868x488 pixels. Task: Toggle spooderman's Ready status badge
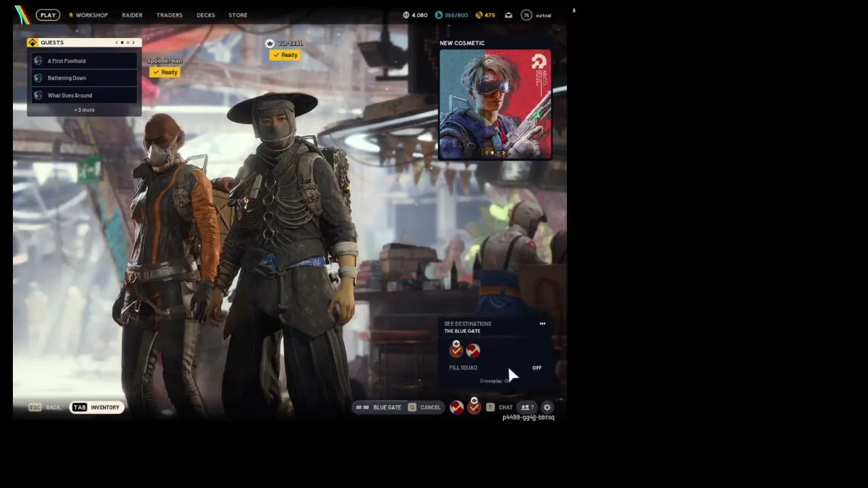point(165,72)
